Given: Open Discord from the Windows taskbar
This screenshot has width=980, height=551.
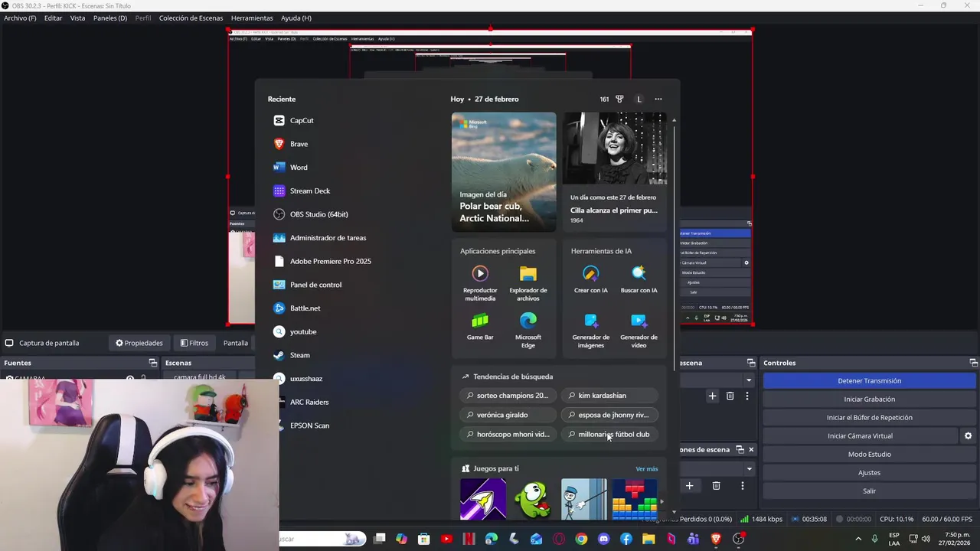Looking at the screenshot, I should pyautogui.click(x=604, y=540).
